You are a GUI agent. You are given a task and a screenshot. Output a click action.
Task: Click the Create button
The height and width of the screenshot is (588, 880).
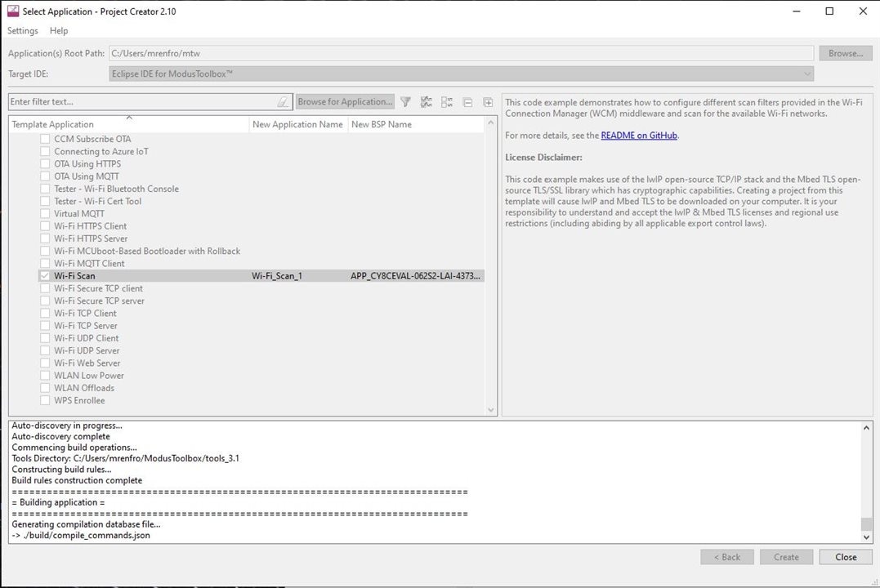point(786,557)
